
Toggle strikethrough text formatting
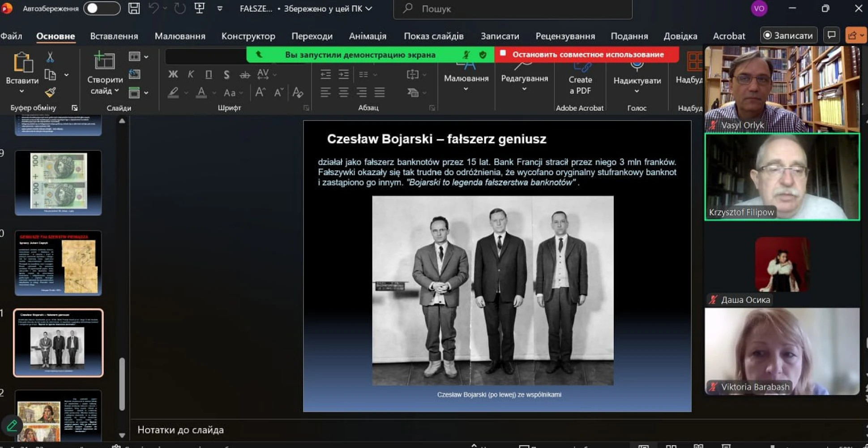[244, 75]
